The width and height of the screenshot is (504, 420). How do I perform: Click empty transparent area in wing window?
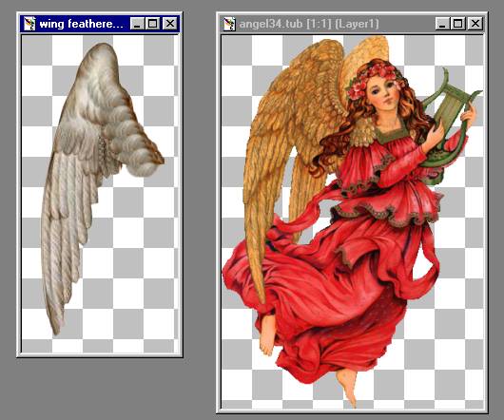tap(135, 257)
